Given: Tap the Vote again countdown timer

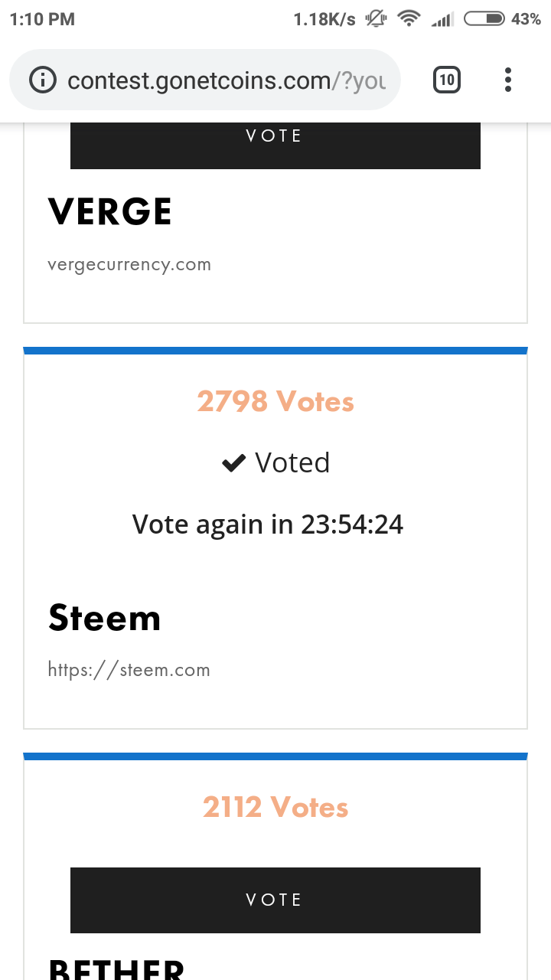Looking at the screenshot, I should coord(268,524).
